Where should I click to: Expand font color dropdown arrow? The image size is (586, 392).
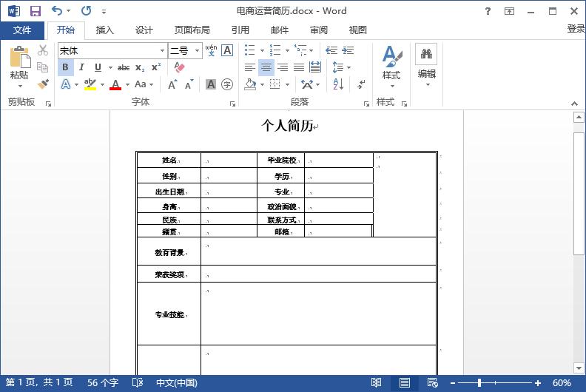click(x=127, y=85)
